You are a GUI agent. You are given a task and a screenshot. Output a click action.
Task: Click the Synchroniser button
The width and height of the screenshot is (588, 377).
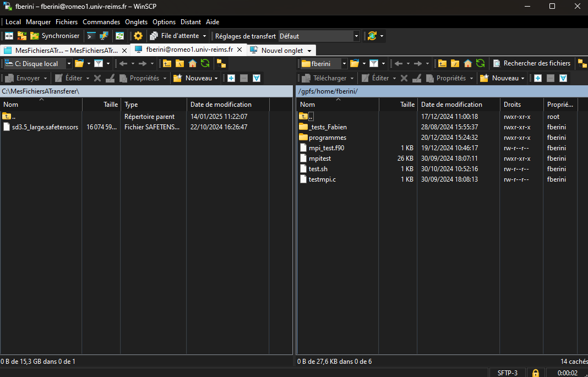pyautogui.click(x=55, y=36)
